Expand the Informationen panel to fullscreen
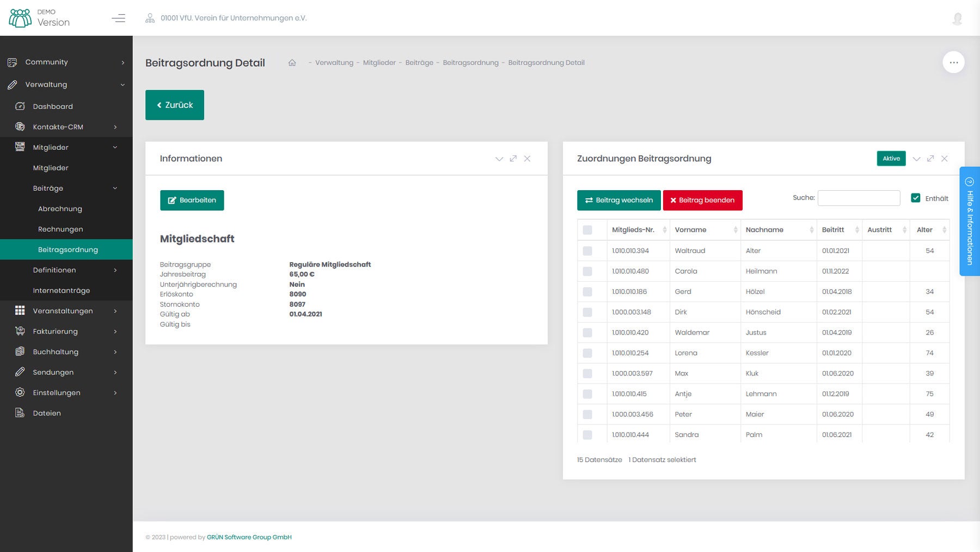 coord(513,159)
